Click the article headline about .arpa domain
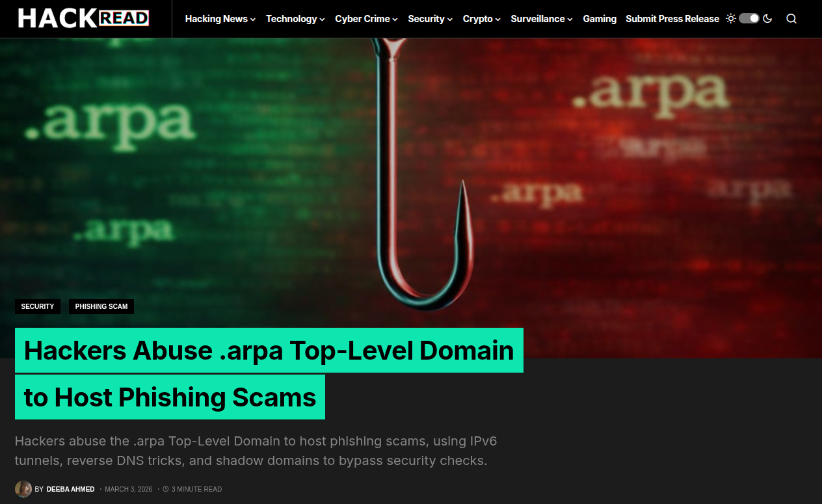The width and height of the screenshot is (822, 504). pyautogui.click(x=269, y=374)
